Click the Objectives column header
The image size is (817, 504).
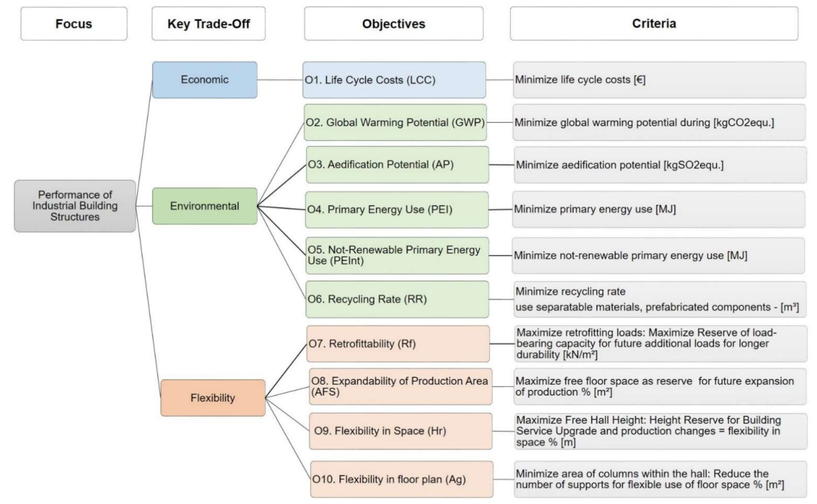393,24
